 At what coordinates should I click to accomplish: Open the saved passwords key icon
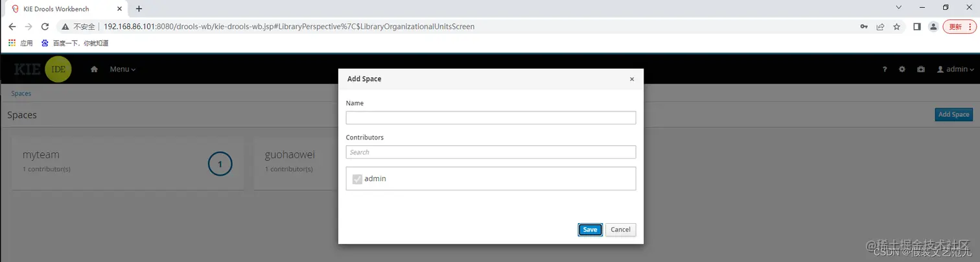point(863,27)
